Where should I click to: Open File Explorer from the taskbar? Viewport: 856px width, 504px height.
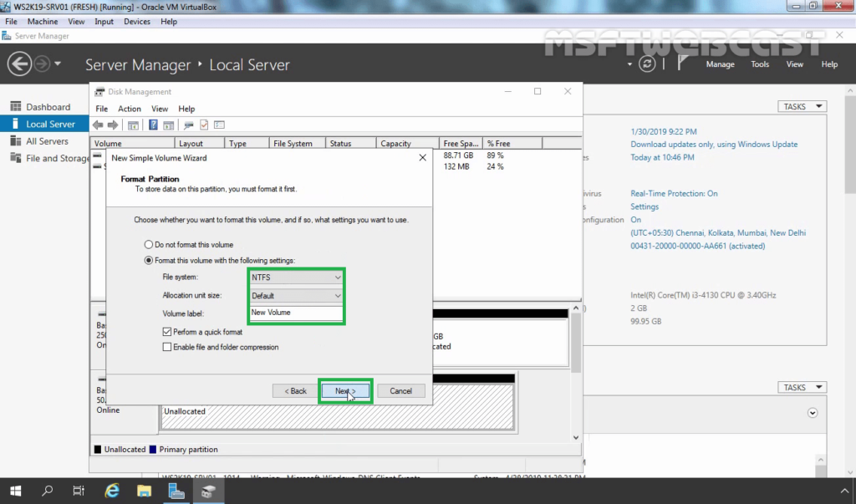coord(144,491)
